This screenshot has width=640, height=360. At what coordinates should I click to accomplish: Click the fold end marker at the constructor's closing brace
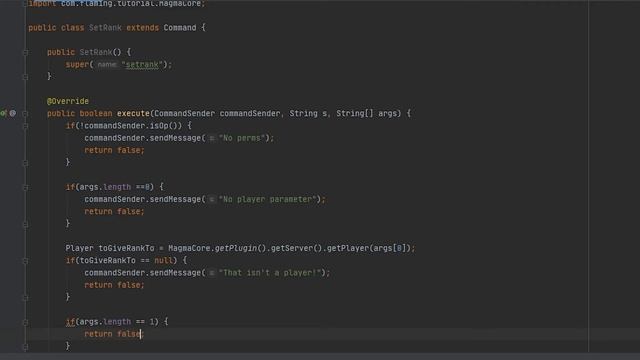25,76
